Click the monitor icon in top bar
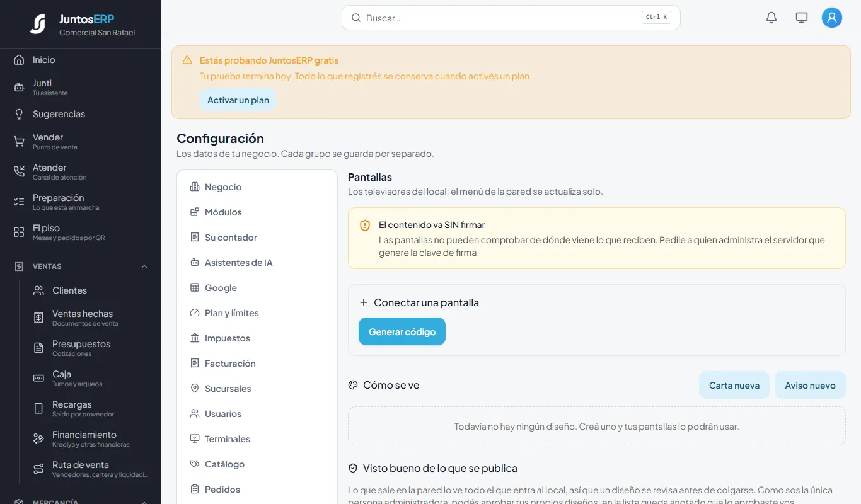 [x=802, y=18]
